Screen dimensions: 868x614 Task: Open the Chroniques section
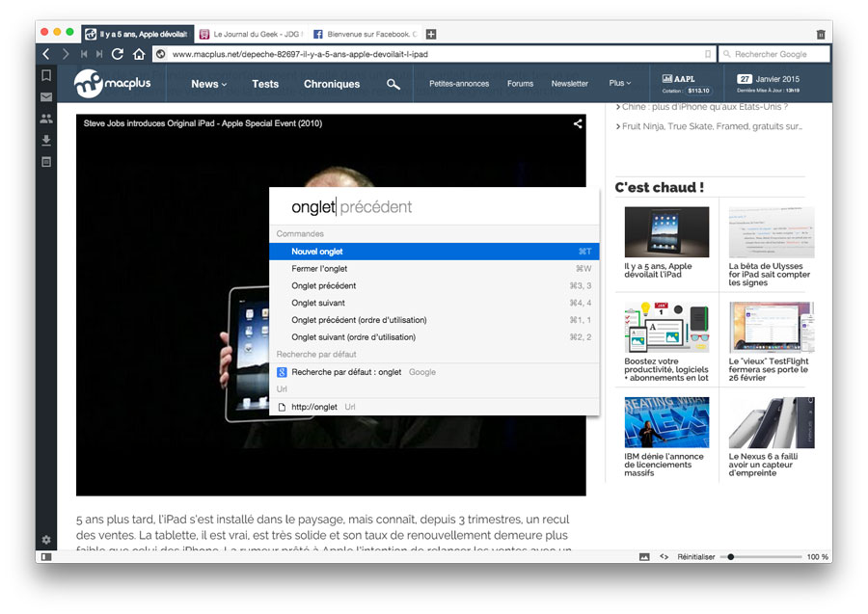click(332, 84)
